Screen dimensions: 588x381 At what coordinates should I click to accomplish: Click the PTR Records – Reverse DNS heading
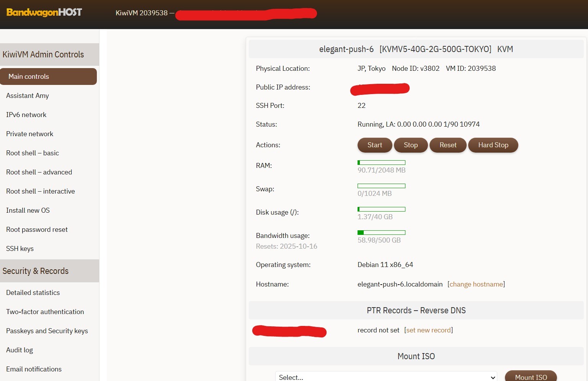tap(416, 310)
